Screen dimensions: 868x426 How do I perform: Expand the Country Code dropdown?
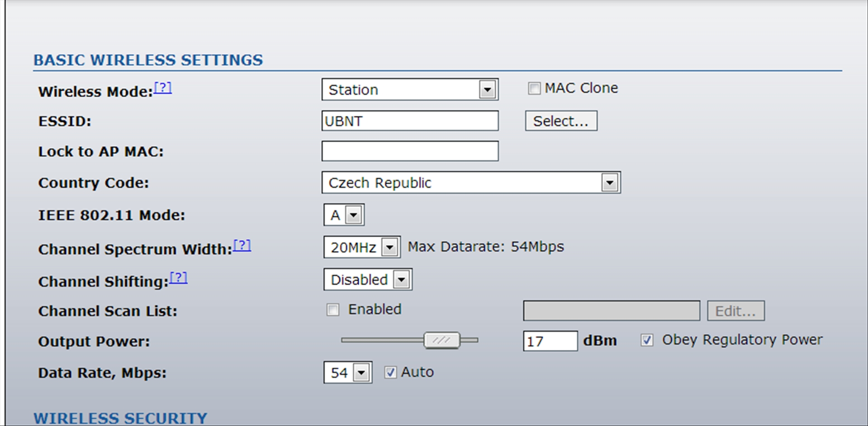coord(609,183)
